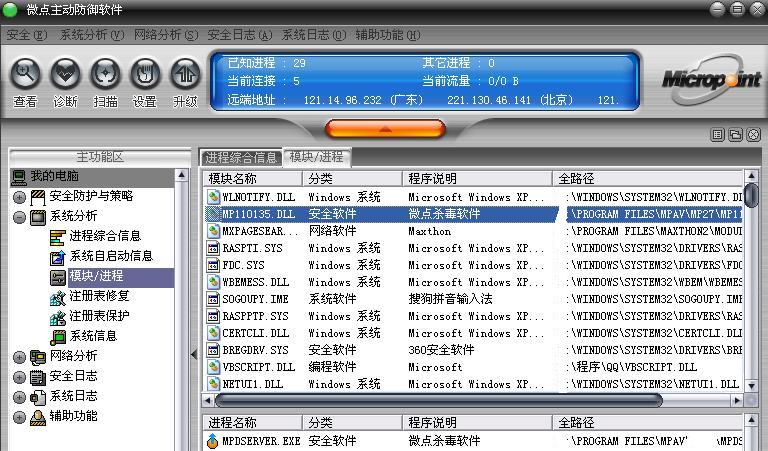Select the 模块/进程 tab
The width and height of the screenshot is (768, 451).
(x=316, y=156)
